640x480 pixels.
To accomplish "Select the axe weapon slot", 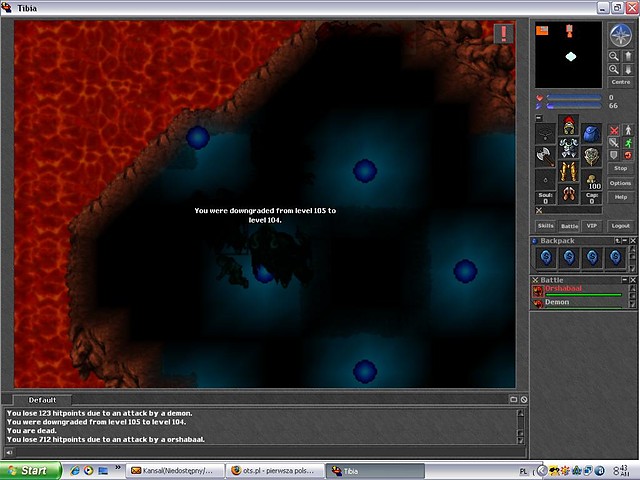I will (545, 156).
